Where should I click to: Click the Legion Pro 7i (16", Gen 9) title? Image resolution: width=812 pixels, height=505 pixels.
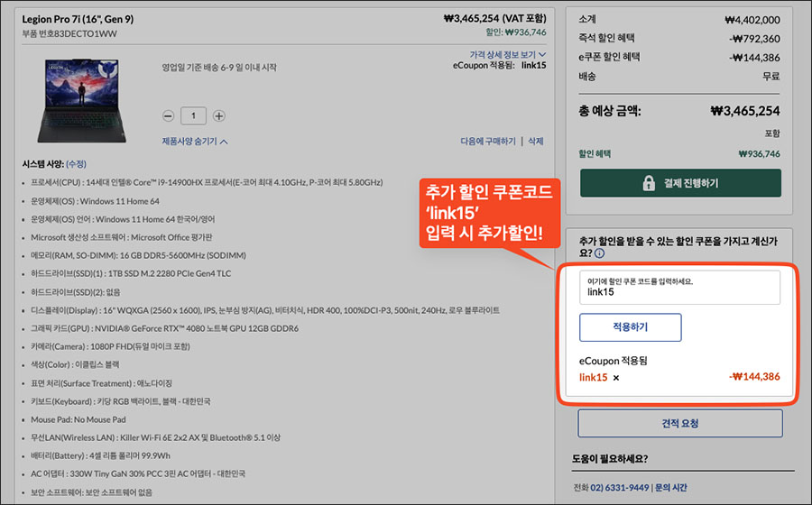[x=78, y=19]
